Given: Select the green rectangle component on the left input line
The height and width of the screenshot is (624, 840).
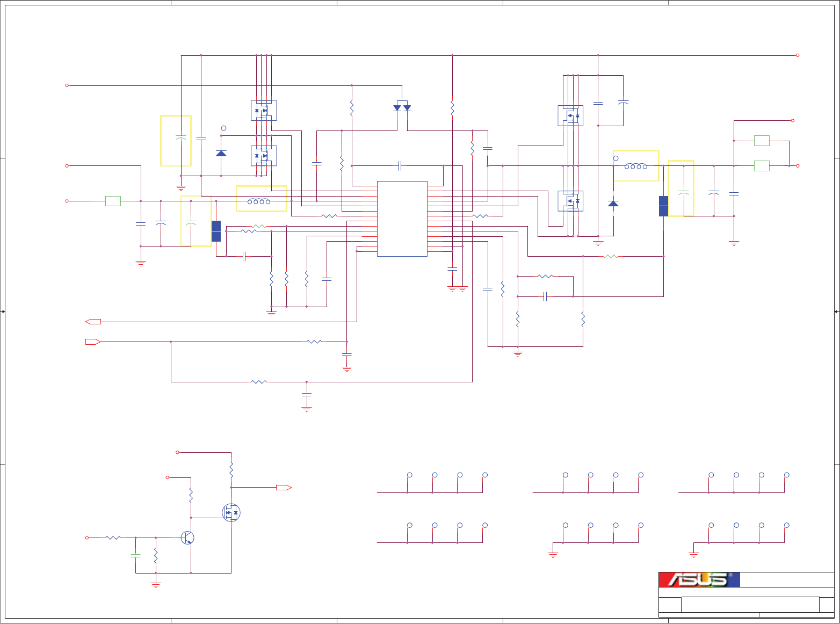Looking at the screenshot, I should pos(113,201).
